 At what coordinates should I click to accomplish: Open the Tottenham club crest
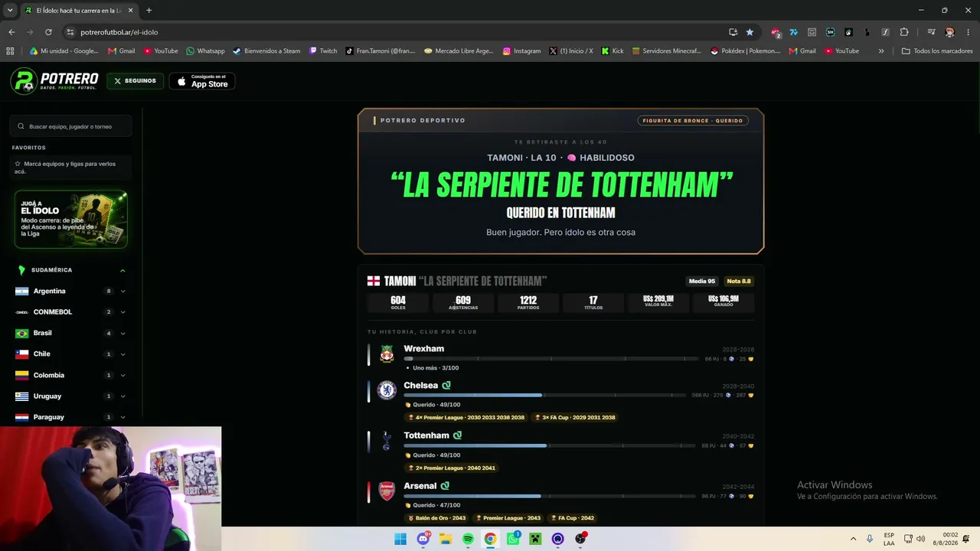pyautogui.click(x=387, y=440)
